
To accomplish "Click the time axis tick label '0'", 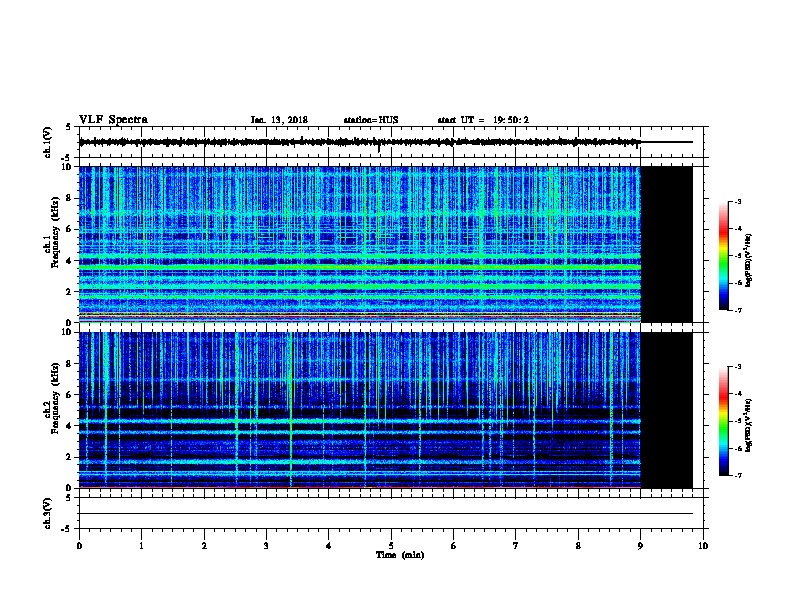I will pyautogui.click(x=79, y=546).
